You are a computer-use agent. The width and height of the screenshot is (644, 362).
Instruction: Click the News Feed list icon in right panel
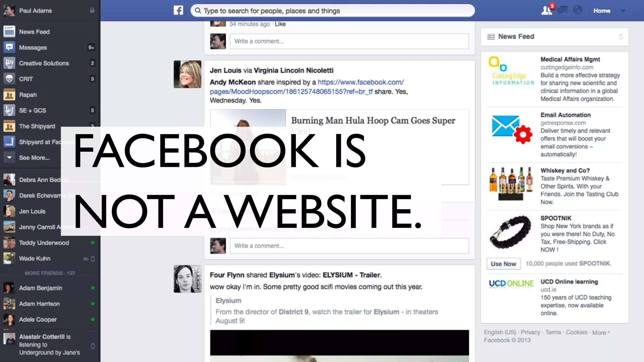491,37
